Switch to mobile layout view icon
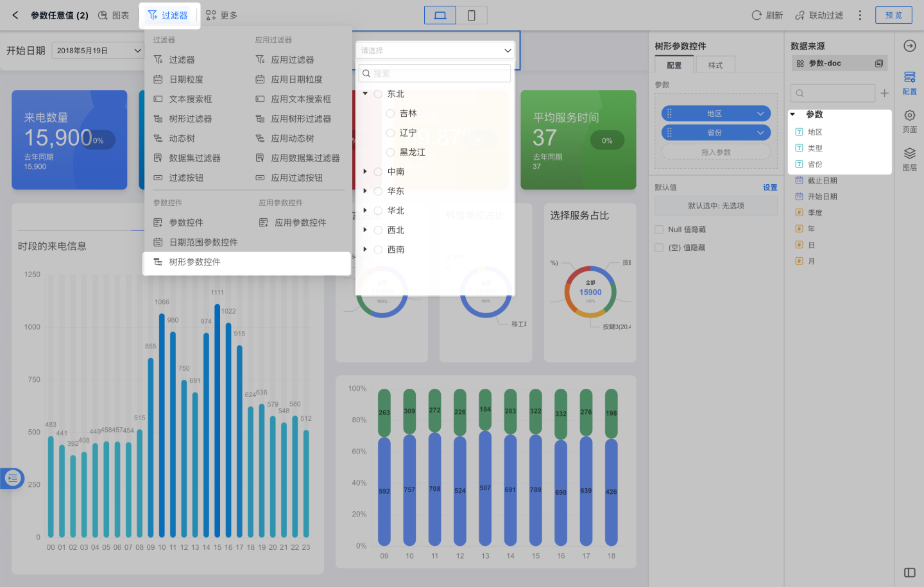 [472, 15]
